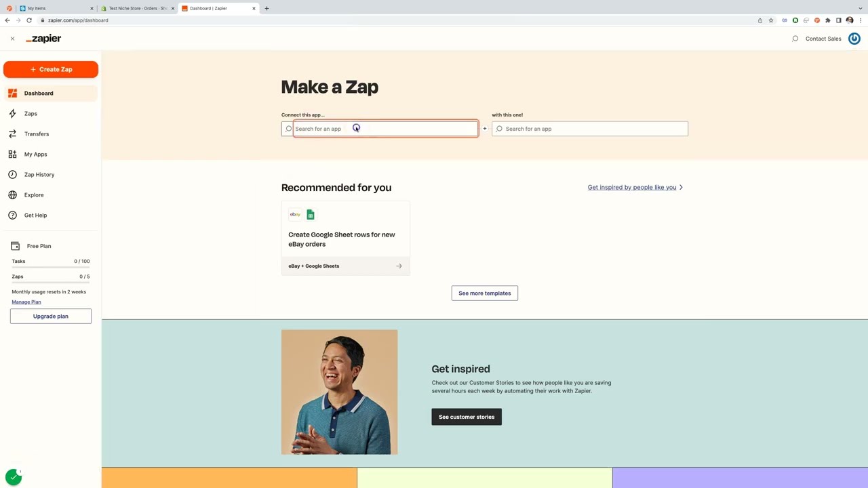The width and height of the screenshot is (868, 488).
Task: Open My Apps in the sidebar
Action: point(51,154)
